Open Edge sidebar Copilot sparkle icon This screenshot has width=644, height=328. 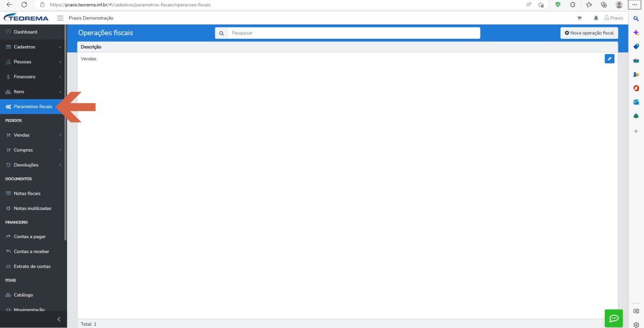pyautogui.click(x=636, y=33)
